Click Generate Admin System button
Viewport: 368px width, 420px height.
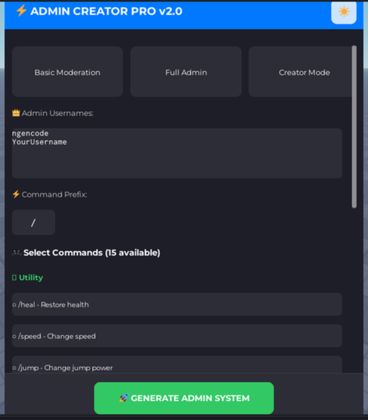(x=184, y=398)
